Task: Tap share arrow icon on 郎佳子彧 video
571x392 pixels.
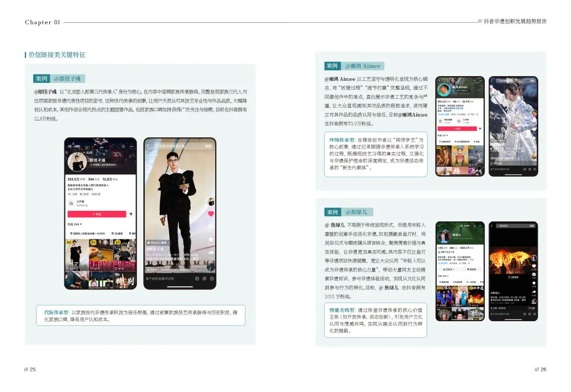Action: tap(211, 253)
